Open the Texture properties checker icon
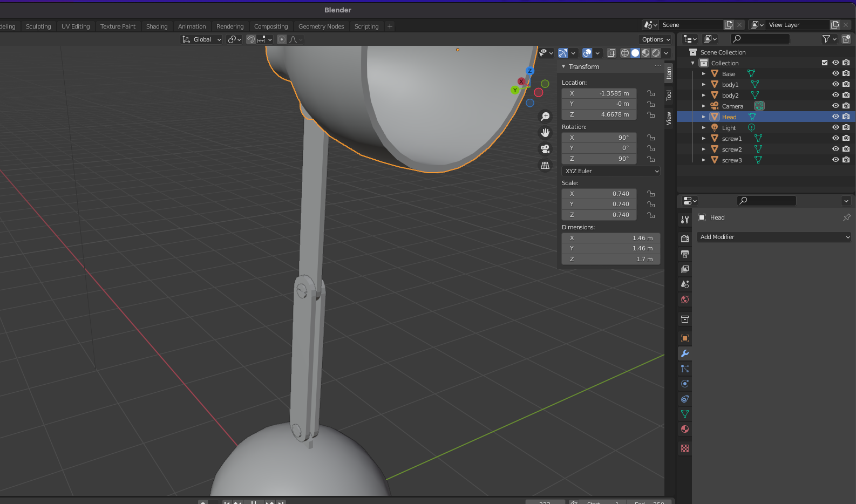Screen dimensions: 856x504 pos(685,448)
